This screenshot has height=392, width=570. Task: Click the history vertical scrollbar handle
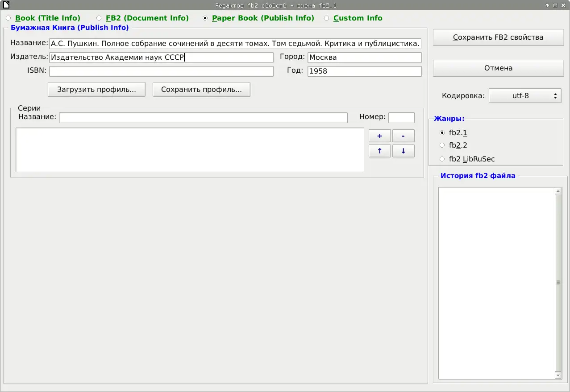[558, 283]
